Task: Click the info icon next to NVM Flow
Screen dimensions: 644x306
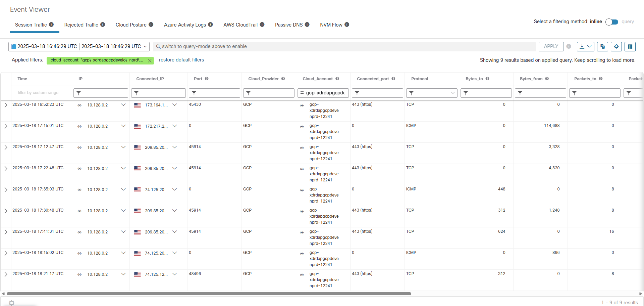Action: point(347,25)
